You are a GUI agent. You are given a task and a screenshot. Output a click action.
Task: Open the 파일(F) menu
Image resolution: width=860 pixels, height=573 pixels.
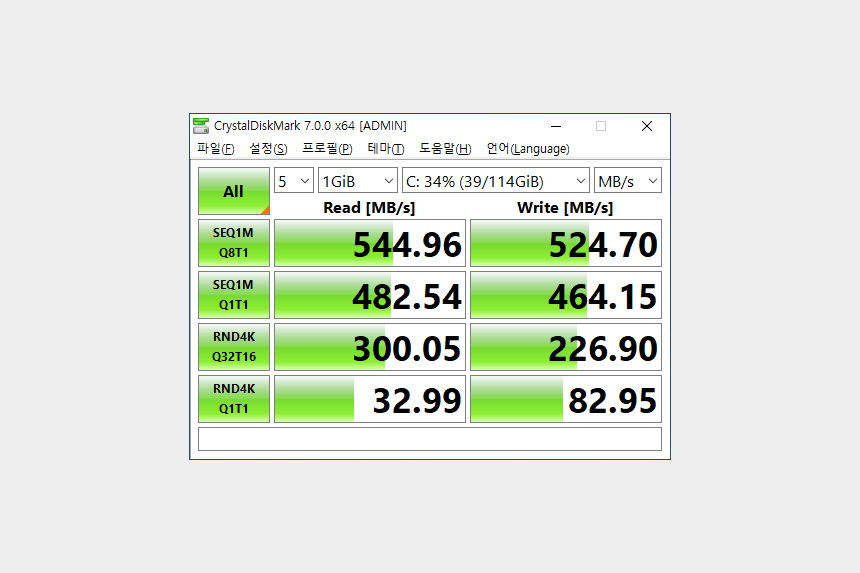[x=216, y=149]
